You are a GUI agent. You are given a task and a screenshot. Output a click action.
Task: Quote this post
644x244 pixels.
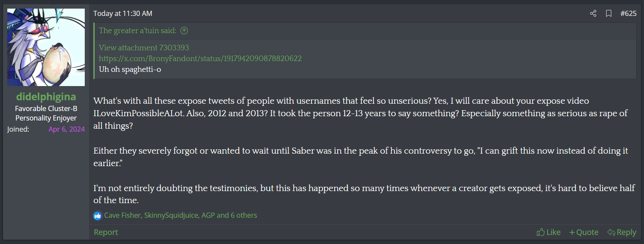tap(584, 232)
